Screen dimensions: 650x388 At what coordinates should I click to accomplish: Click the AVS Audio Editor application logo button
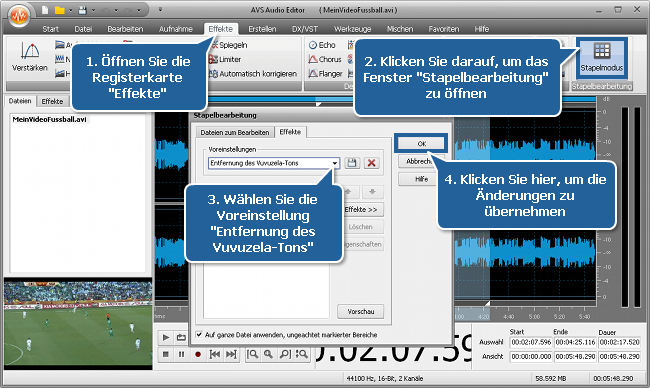(19, 15)
